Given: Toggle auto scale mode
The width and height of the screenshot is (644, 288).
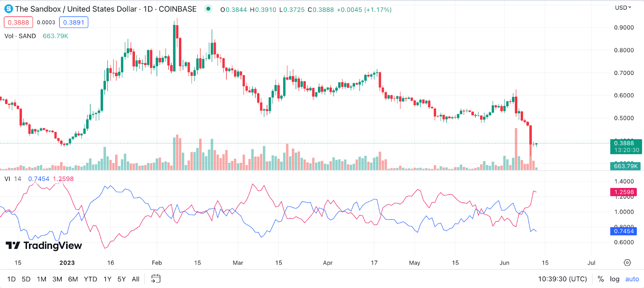Looking at the screenshot, I should coord(632,279).
